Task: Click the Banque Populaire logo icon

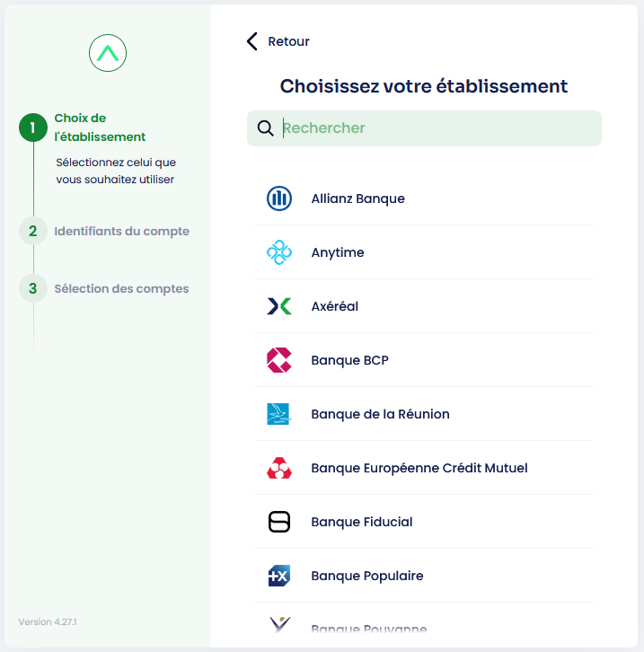Action: pyautogui.click(x=279, y=576)
